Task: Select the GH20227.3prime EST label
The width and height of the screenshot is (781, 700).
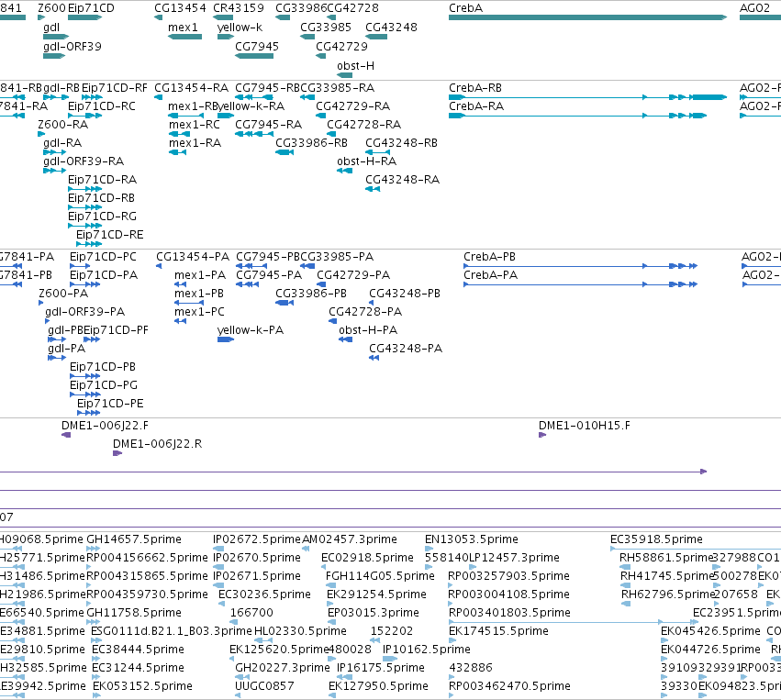Action: pos(283,668)
